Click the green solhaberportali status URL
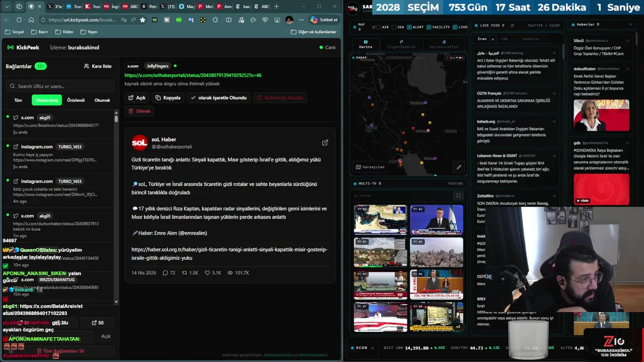The width and height of the screenshot is (644, 362). pyautogui.click(x=193, y=75)
